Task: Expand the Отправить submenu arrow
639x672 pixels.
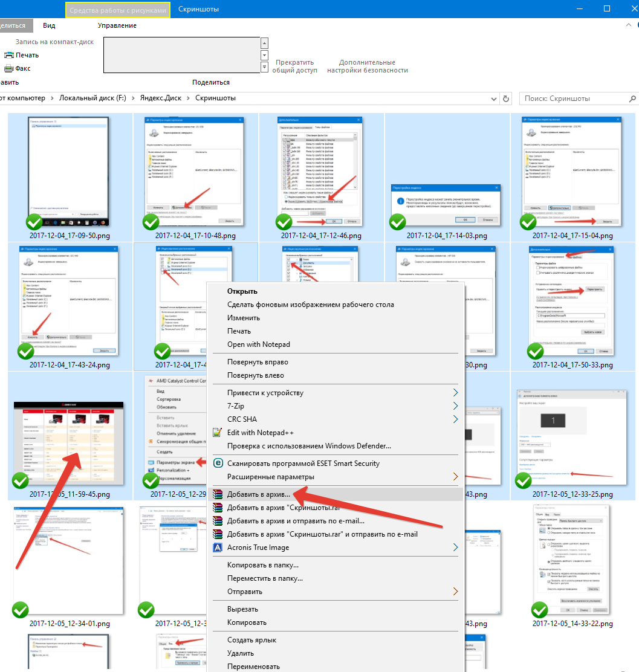Action: coord(455,592)
